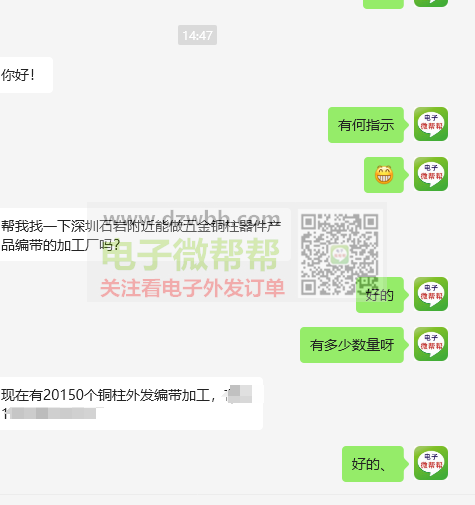Image resolution: width=475 pixels, height=505 pixels.
Task: Click the blurred phone number in message
Action: [x=53, y=414]
